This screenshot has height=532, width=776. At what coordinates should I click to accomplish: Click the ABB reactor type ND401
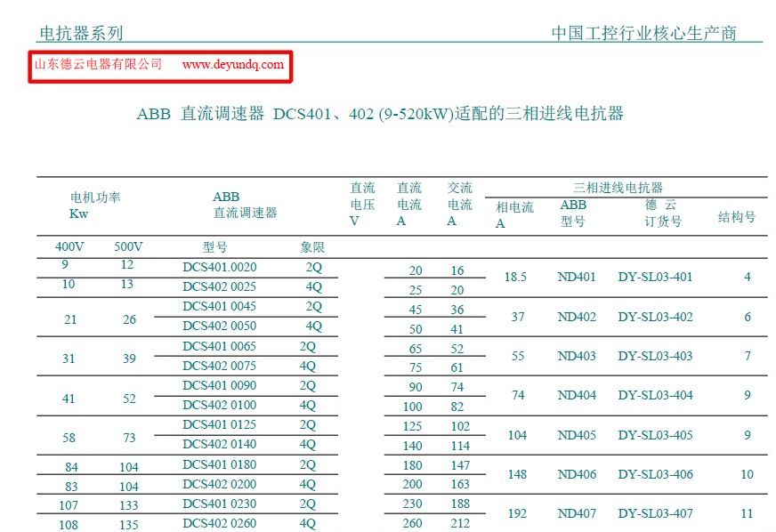point(577,278)
